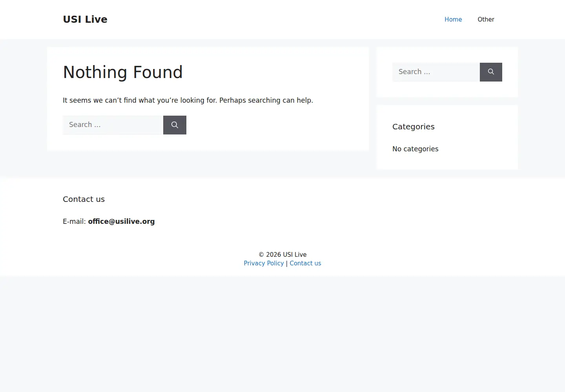Image resolution: width=565 pixels, height=392 pixels.
Task: Click the © 2026 USI Live copyright text
Action: click(282, 255)
